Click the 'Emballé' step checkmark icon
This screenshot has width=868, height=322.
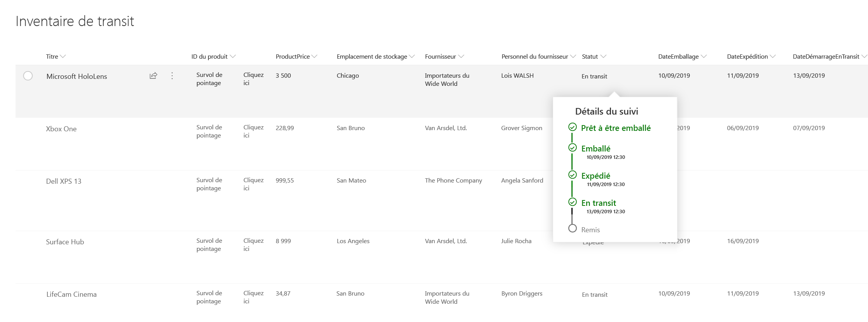[x=572, y=148]
